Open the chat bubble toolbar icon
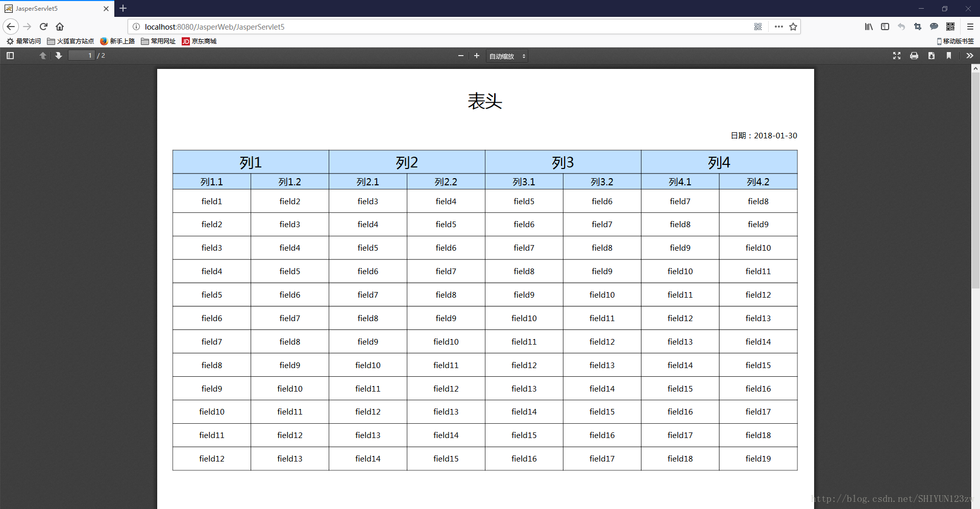Screen dimensions: 980x509 (934, 27)
